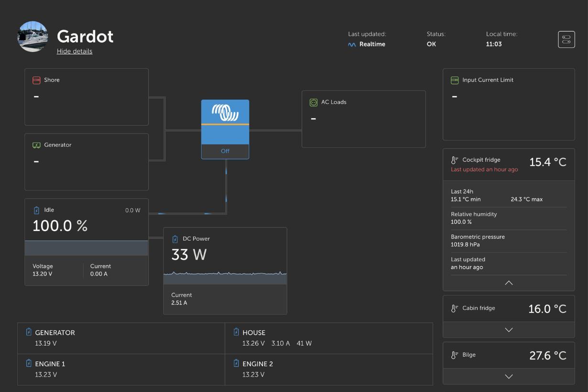Hide details under Gardot title
Image resolution: width=588 pixels, height=392 pixels.
click(x=75, y=51)
